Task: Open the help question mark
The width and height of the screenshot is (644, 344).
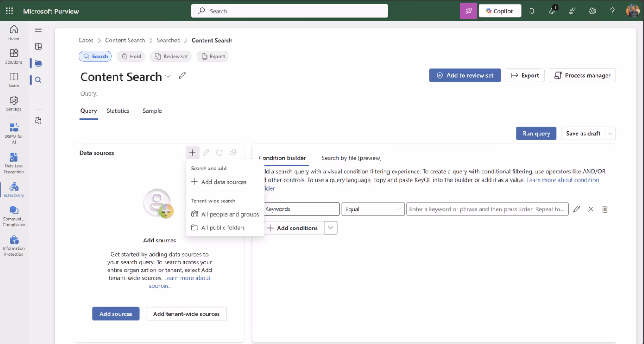Action: point(612,11)
